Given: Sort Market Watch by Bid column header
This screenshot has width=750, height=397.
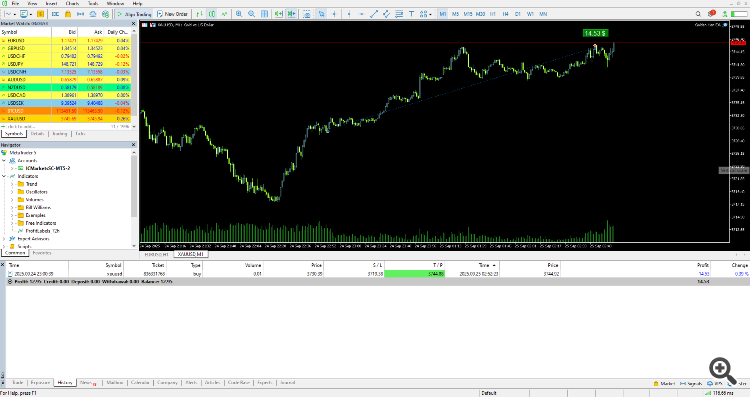Looking at the screenshot, I should point(65,32).
